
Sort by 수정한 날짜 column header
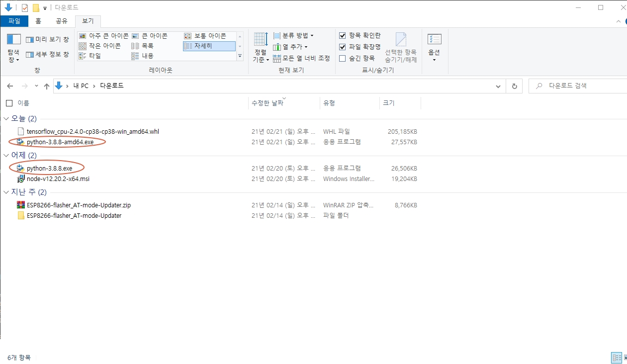[268, 103]
